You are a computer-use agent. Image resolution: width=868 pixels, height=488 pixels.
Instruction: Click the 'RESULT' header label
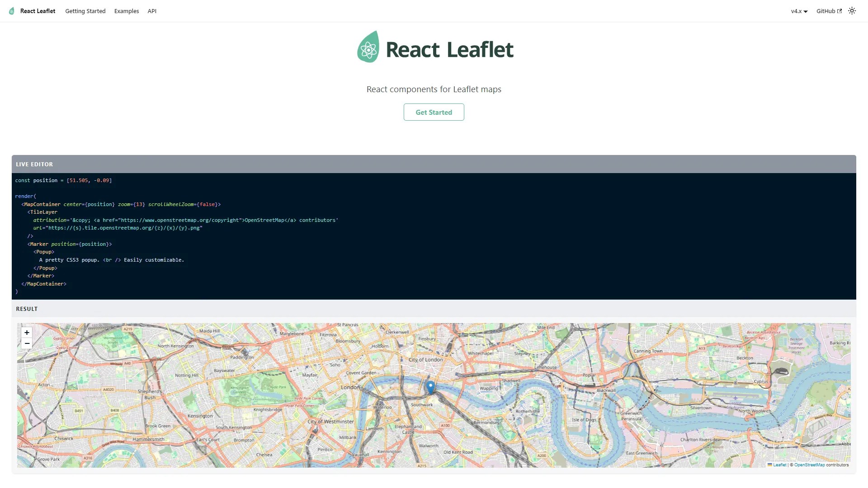click(27, 309)
